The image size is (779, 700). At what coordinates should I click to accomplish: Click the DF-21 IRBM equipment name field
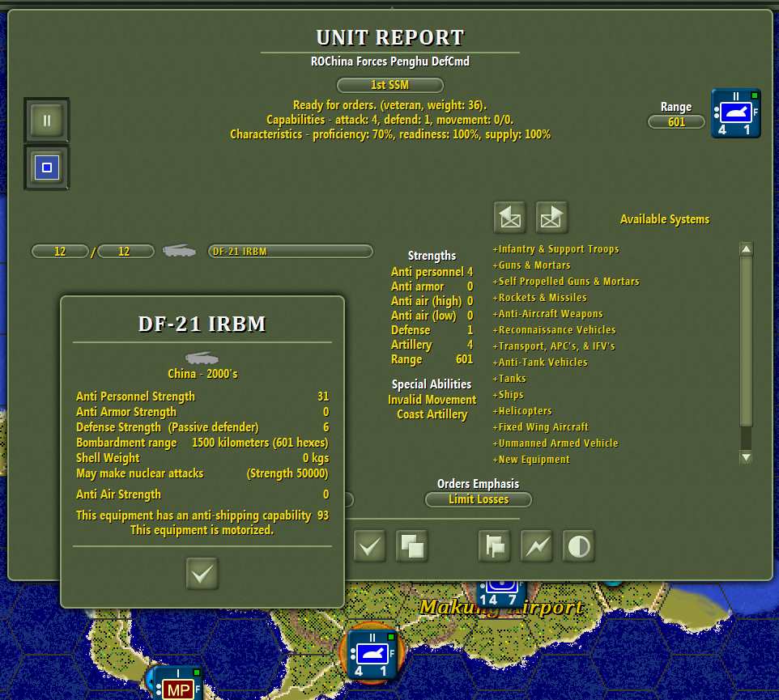pyautogui.click(x=291, y=251)
